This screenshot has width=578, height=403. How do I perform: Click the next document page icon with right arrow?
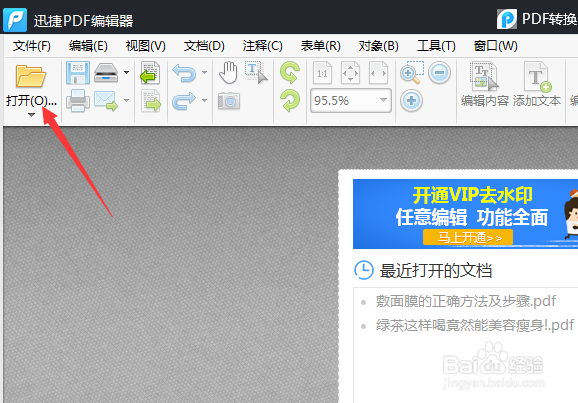pos(151,100)
